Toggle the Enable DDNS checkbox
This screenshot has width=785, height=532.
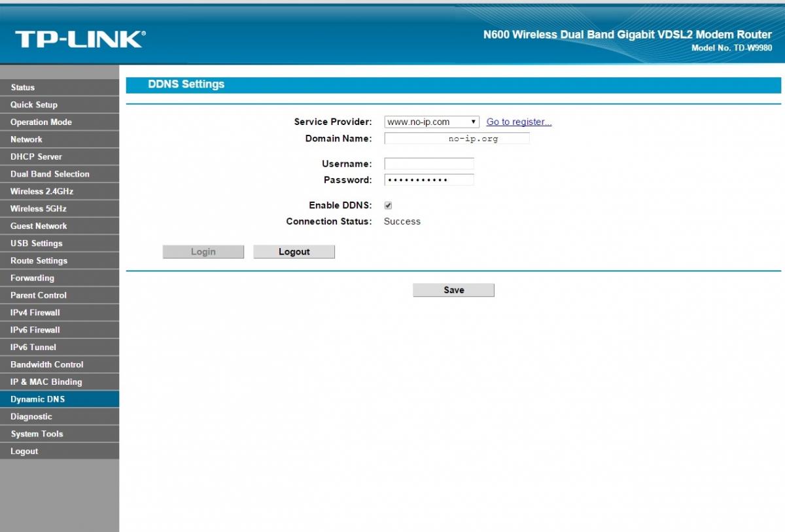click(388, 205)
